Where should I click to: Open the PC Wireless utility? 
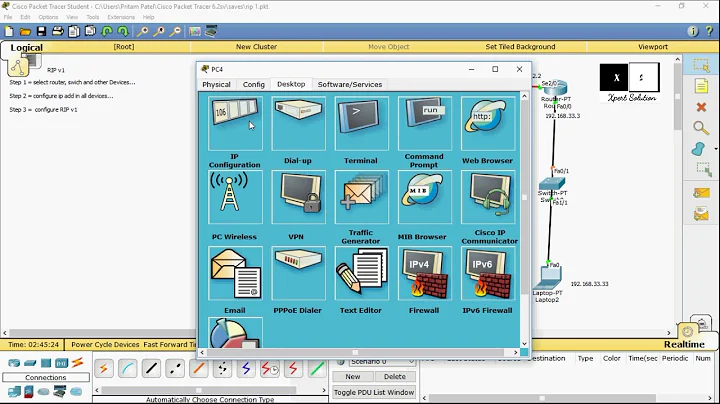[235, 197]
